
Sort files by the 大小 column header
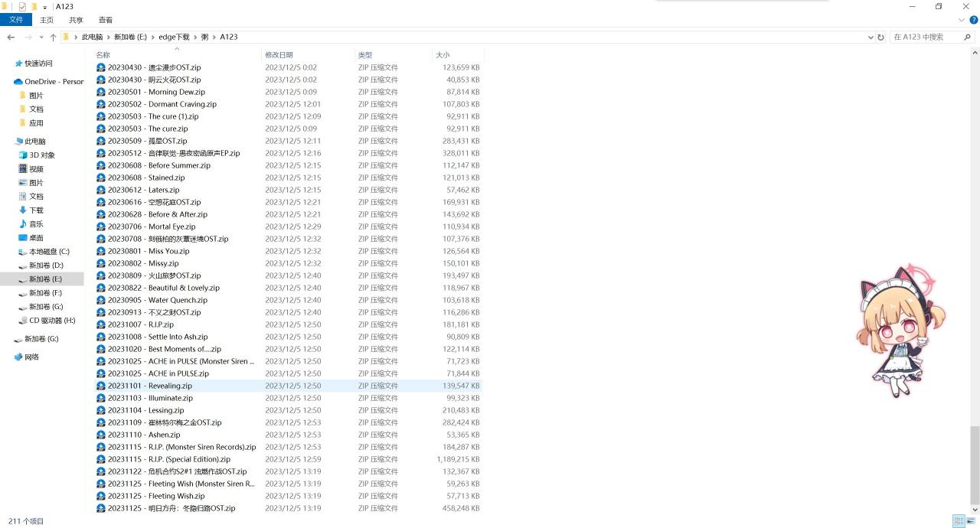(x=443, y=55)
